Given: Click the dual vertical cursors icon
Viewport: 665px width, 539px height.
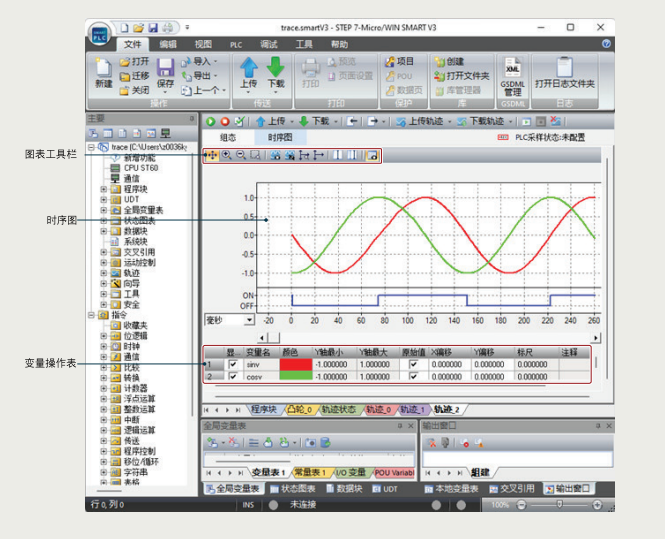Looking at the screenshot, I should (352, 156).
